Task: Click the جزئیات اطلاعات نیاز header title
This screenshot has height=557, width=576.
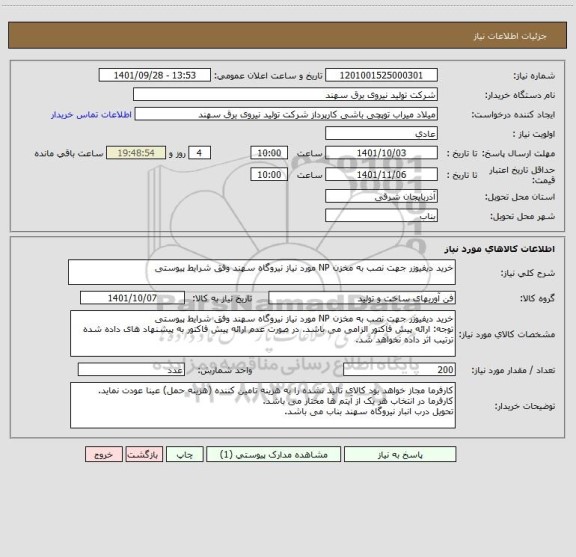Action: (x=510, y=36)
